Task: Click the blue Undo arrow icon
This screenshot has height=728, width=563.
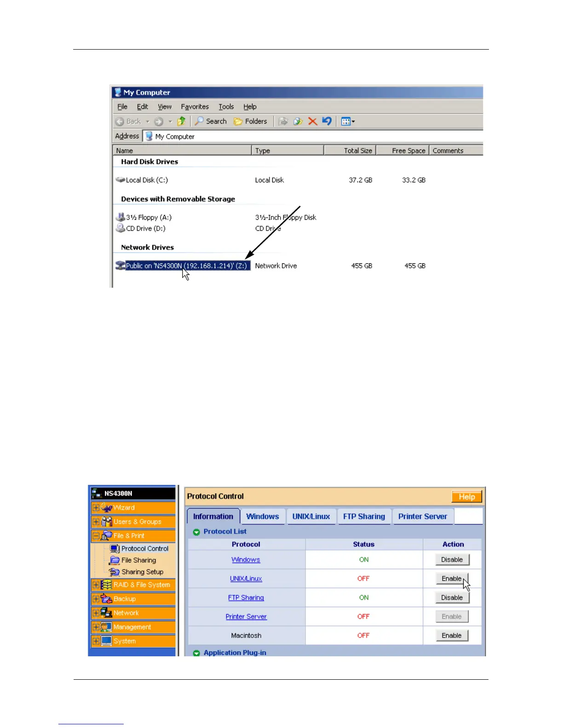Action: click(327, 121)
